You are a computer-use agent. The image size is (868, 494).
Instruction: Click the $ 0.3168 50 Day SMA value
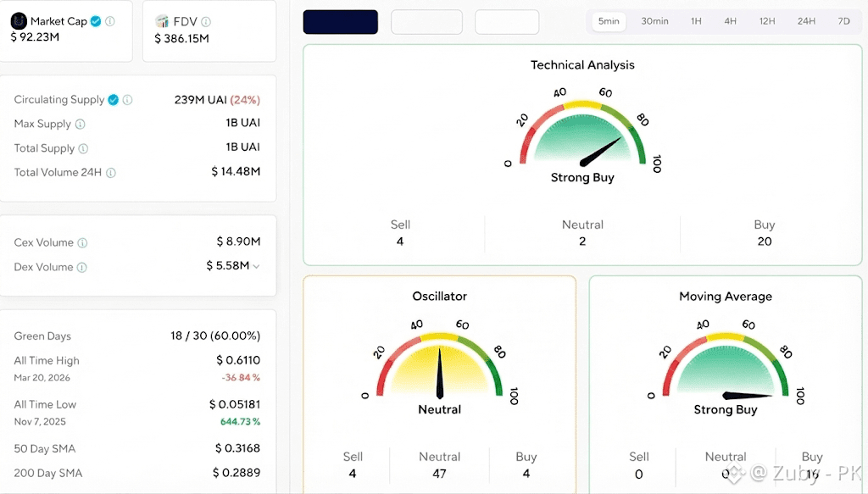pos(237,448)
